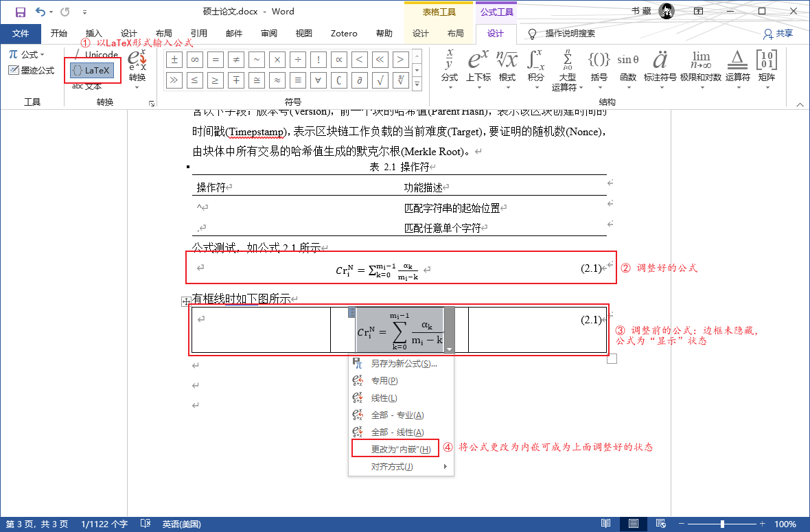Expand the symbols gallery with the more arrow
Screen dimensions: 810x532
tap(417, 84)
